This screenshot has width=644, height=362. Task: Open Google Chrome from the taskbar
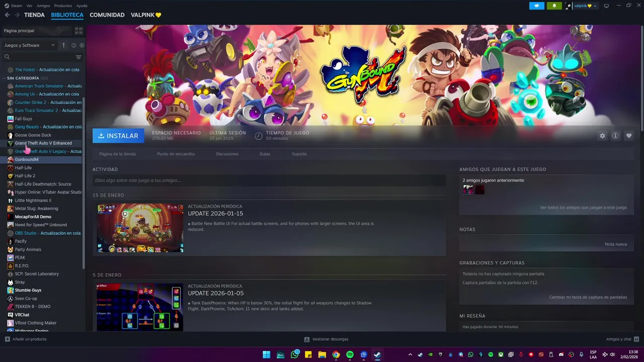point(336,354)
